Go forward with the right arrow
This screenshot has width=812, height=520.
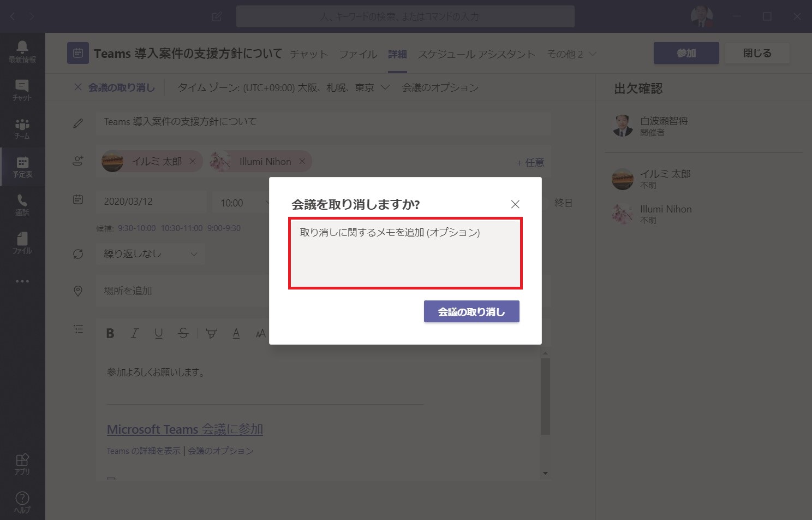coord(32,17)
